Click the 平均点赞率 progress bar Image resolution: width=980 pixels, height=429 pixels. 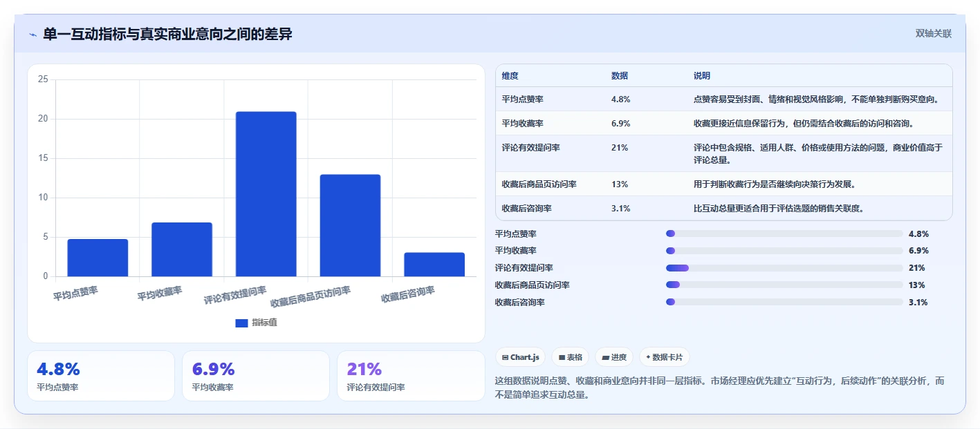point(784,233)
